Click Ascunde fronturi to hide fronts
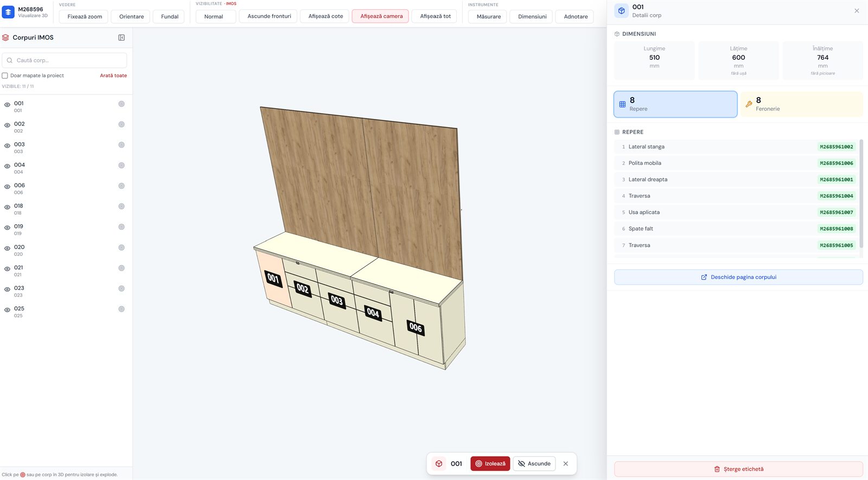 tap(269, 16)
